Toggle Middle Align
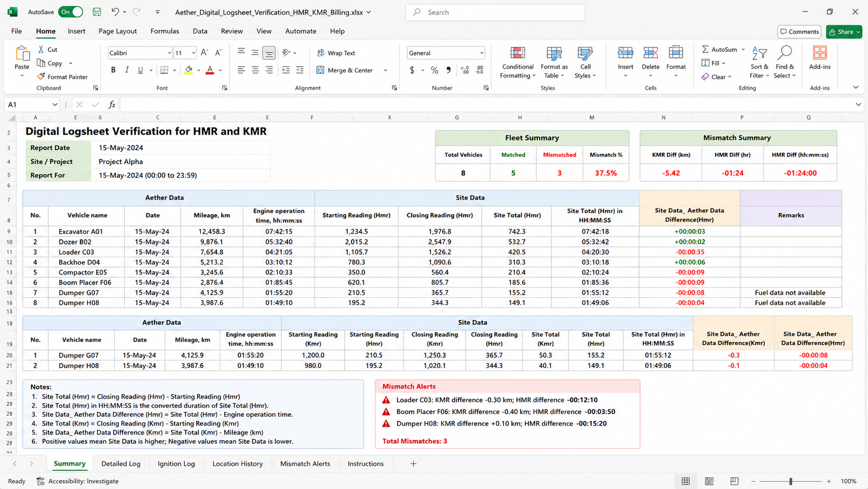 pyautogui.click(x=255, y=52)
